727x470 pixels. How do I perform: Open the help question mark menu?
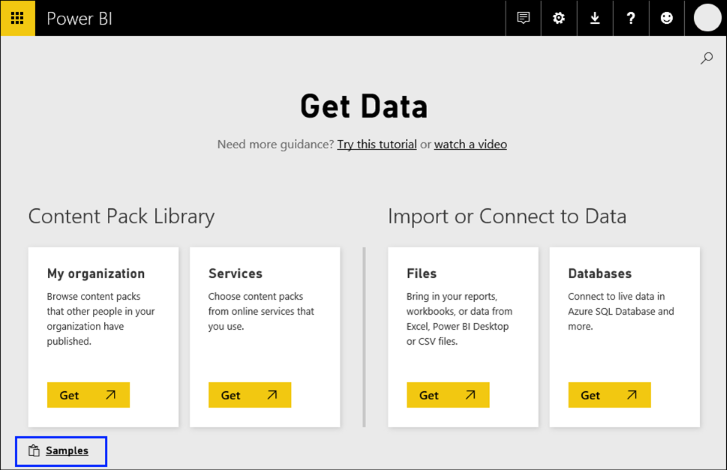(x=631, y=18)
